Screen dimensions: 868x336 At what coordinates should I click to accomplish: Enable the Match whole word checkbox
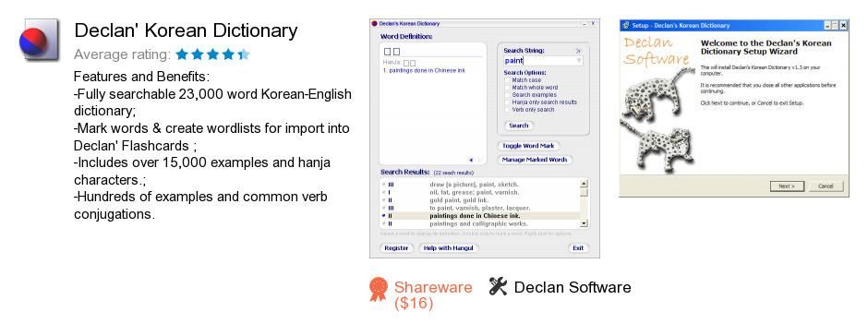point(507,88)
